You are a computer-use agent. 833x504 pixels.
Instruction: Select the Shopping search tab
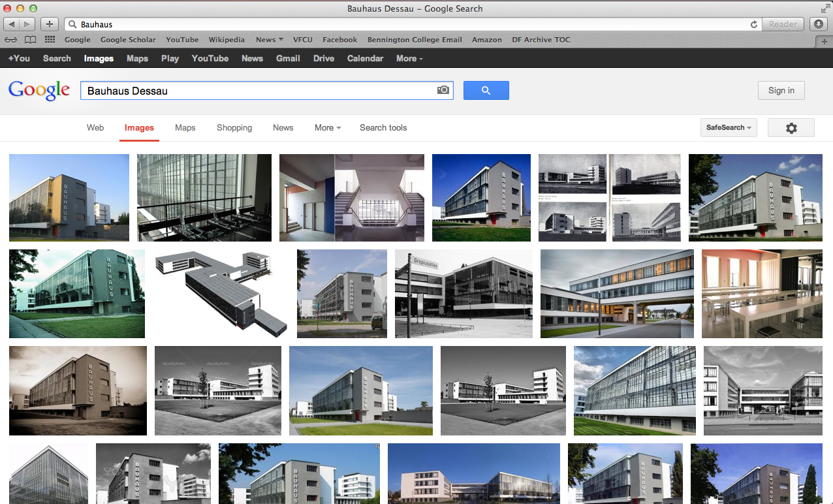coord(234,128)
